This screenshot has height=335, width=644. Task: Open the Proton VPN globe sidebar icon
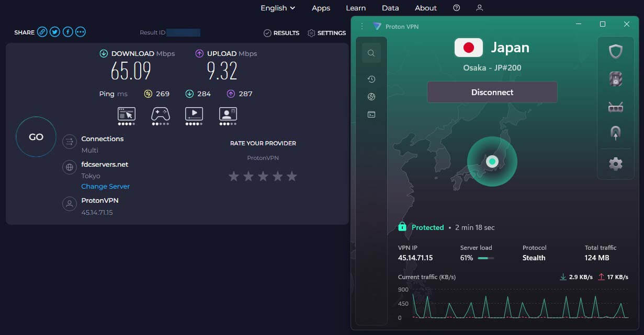[371, 97]
